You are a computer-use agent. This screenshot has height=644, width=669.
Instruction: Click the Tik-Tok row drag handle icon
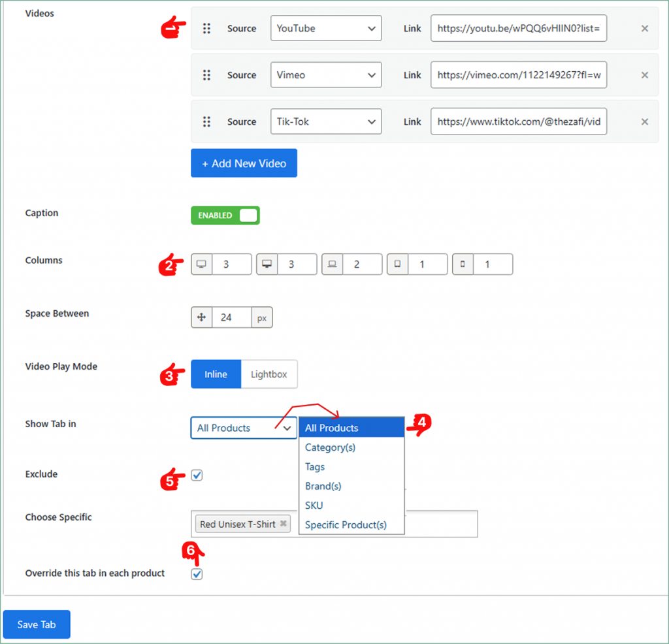point(206,121)
